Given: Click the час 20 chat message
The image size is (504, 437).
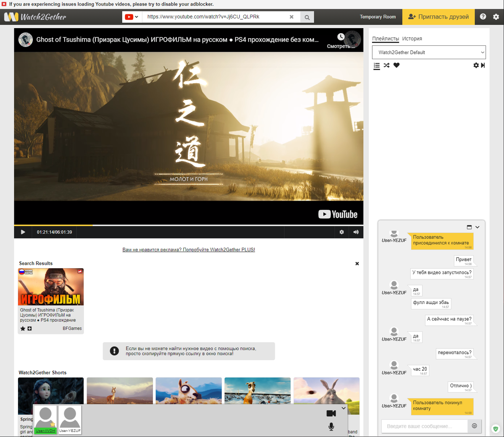Looking at the screenshot, I should pyautogui.click(x=420, y=369).
